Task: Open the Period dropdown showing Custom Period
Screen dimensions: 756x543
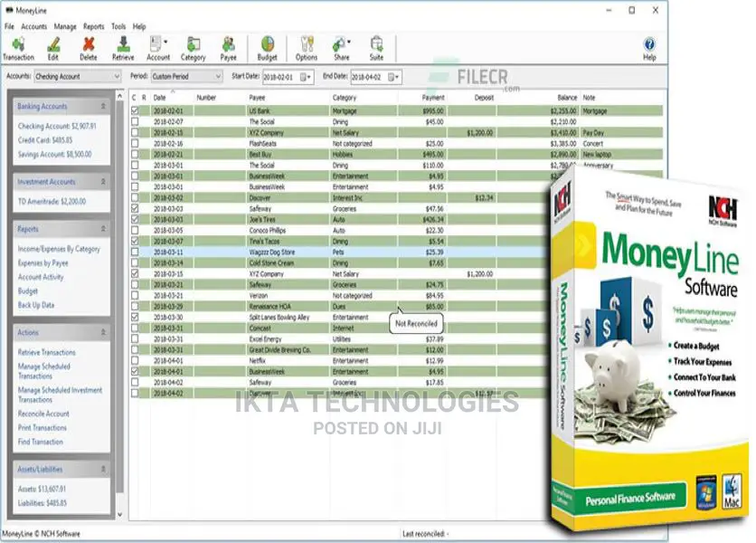Action: coord(186,76)
